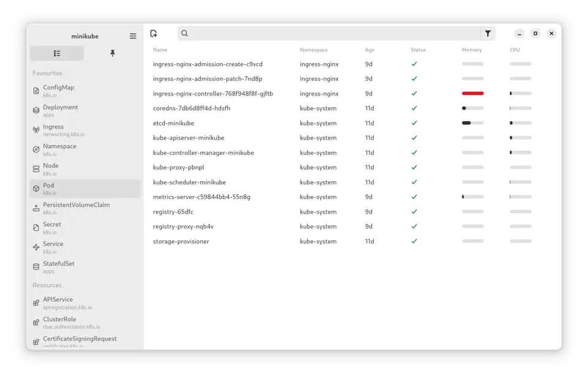Switch to the pinned resources tab
The height and width of the screenshot is (379, 588).
(x=113, y=53)
